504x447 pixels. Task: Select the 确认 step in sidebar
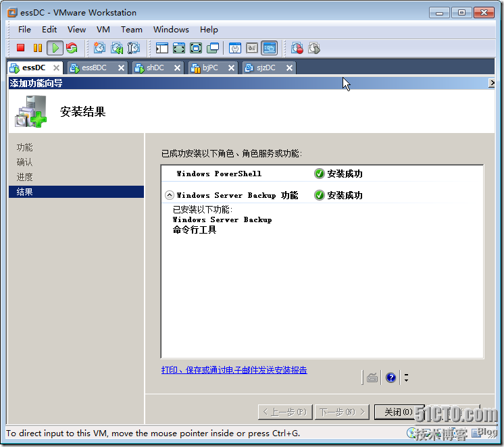[x=25, y=162]
